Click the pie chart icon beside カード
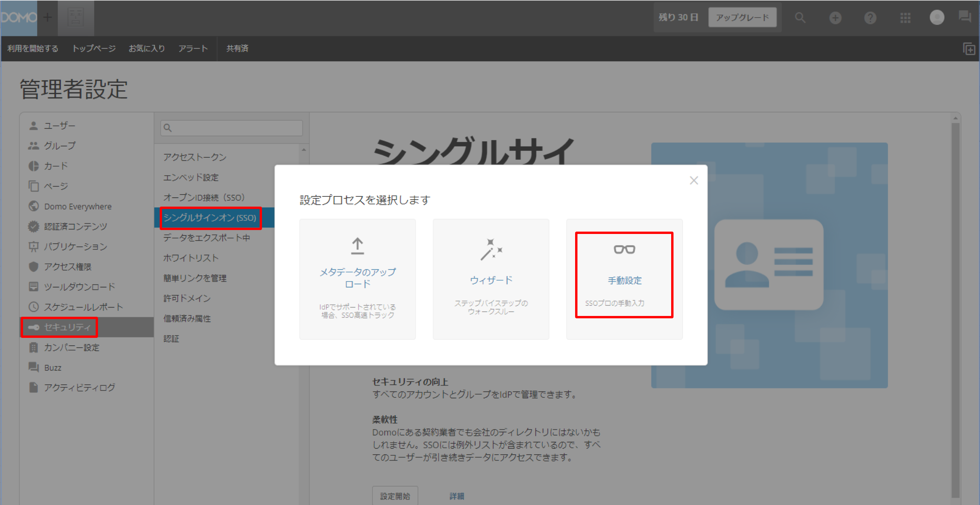This screenshot has height=505, width=980. [34, 166]
